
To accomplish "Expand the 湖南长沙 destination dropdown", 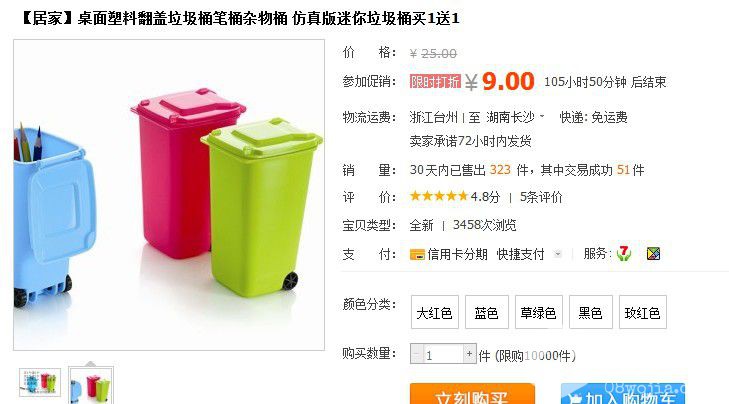I will point(542,116).
